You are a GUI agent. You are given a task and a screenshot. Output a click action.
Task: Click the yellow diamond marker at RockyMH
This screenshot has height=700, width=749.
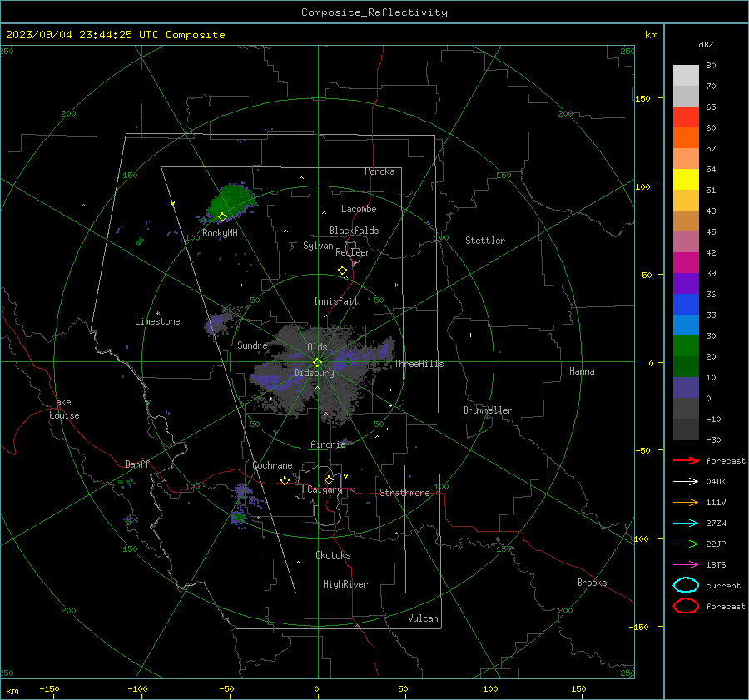(222, 217)
